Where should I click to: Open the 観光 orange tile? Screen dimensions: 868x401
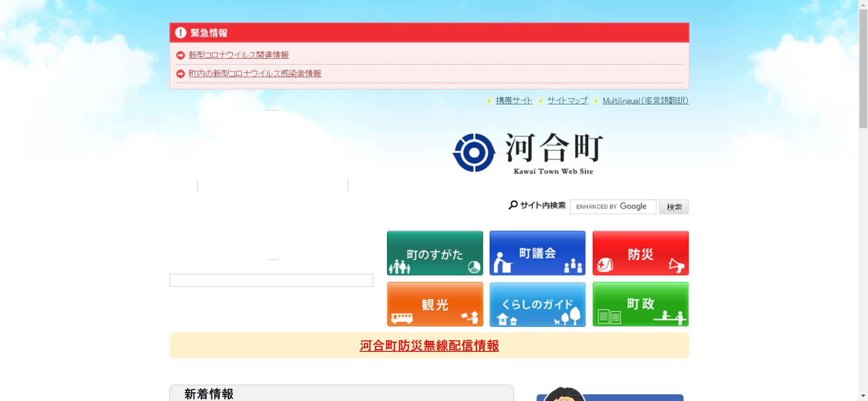tap(435, 304)
